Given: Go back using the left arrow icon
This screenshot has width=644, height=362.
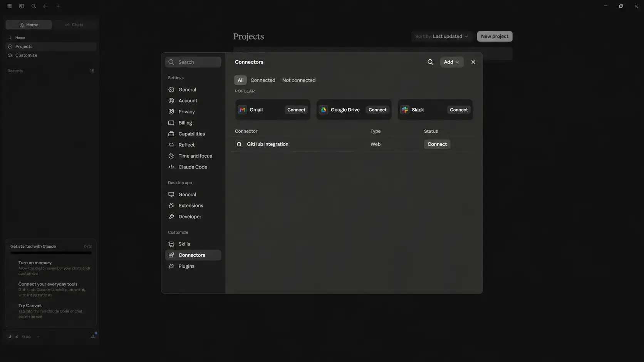Looking at the screenshot, I should [45, 6].
